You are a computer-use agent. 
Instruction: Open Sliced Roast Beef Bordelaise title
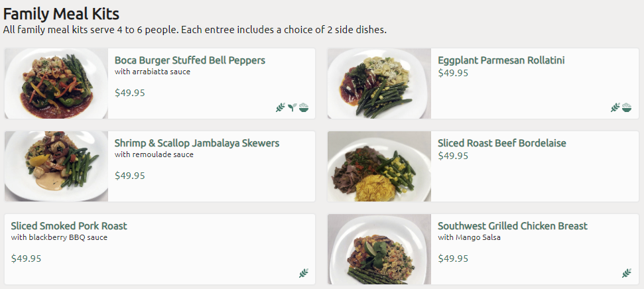501,143
